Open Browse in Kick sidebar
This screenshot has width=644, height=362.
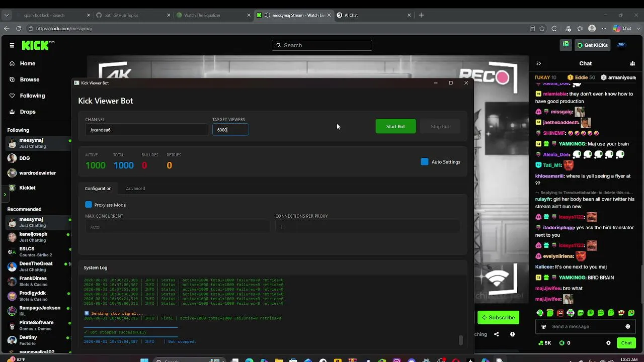[x=24, y=79]
